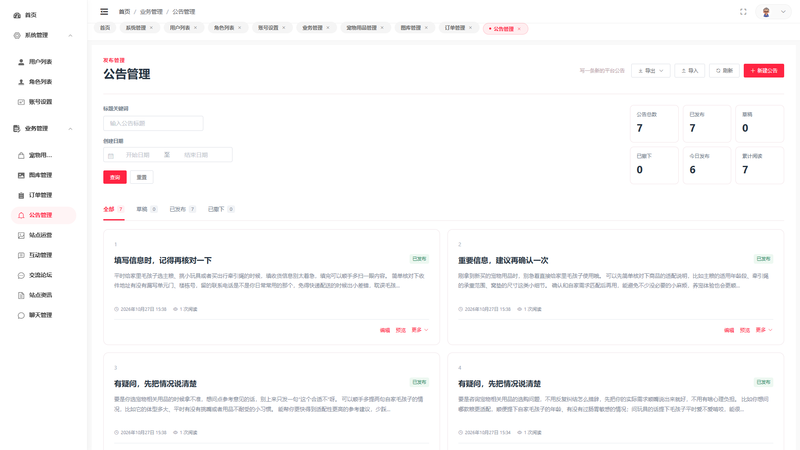This screenshot has width=800, height=450.
Task: Click 编辑 on 填写信息时 card
Action: [x=385, y=331]
